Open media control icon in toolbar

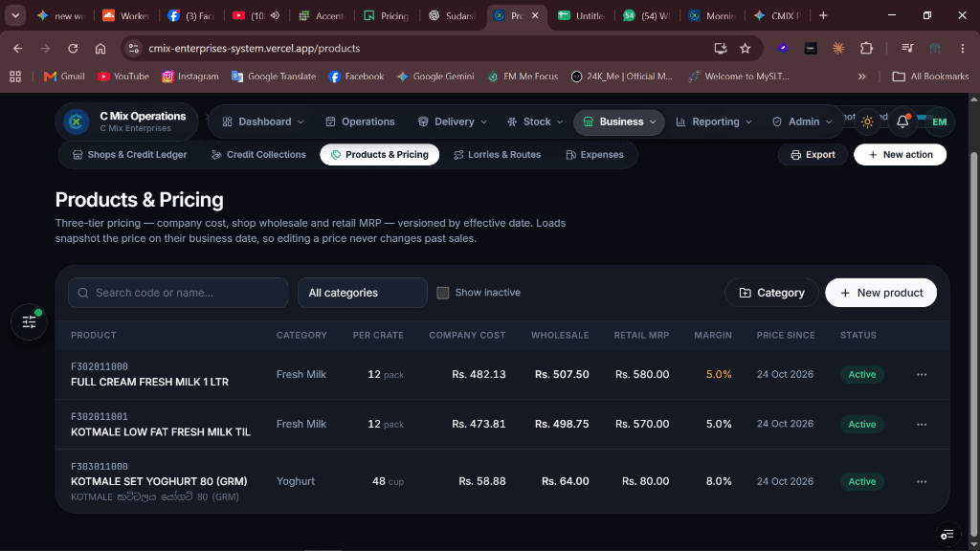(x=907, y=48)
